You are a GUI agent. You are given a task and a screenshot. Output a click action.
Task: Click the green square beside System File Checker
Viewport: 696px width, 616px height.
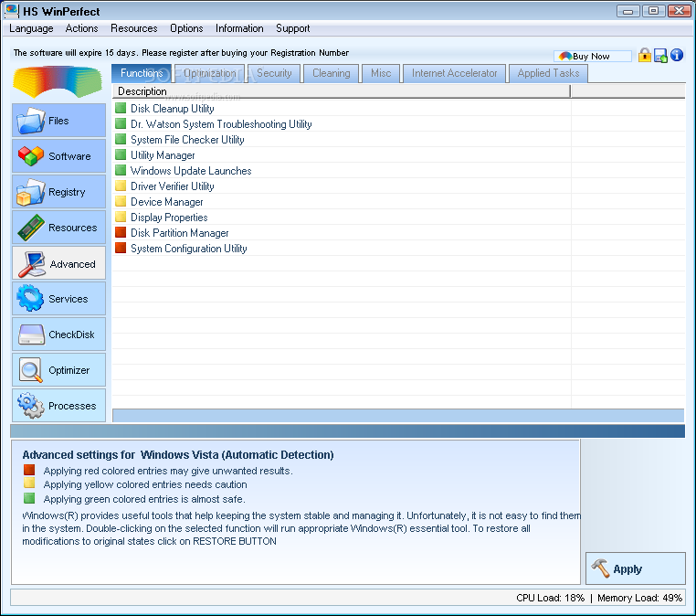[121, 139]
